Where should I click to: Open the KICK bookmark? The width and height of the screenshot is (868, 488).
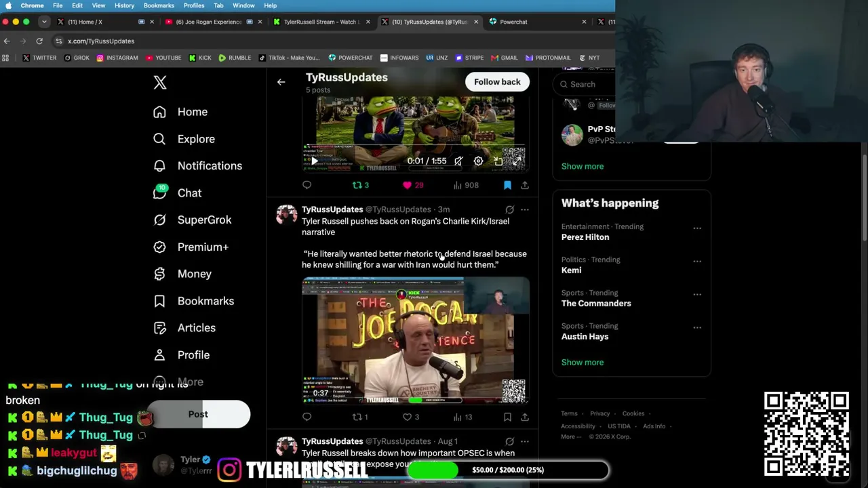coord(200,58)
